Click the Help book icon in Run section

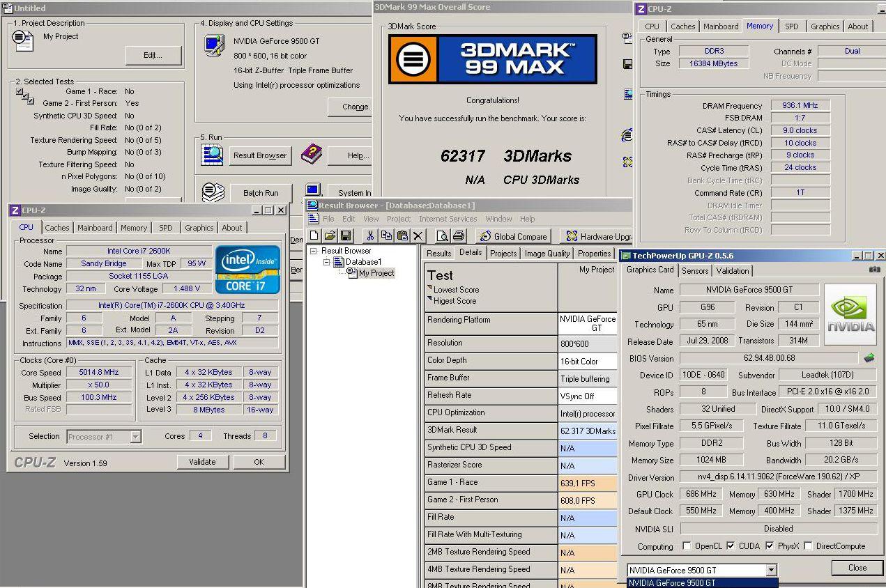pyautogui.click(x=312, y=155)
